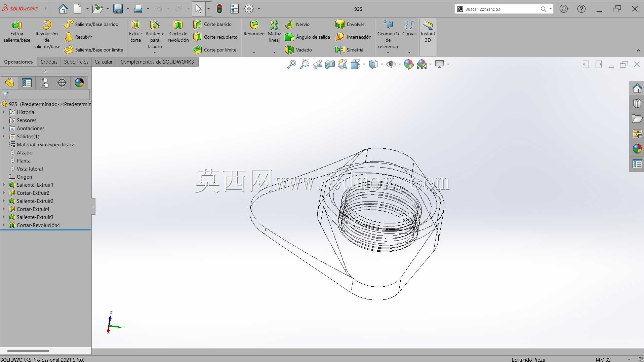The image size is (644, 362).
Task: Open the Save dropdown arrow
Action: point(128,9)
